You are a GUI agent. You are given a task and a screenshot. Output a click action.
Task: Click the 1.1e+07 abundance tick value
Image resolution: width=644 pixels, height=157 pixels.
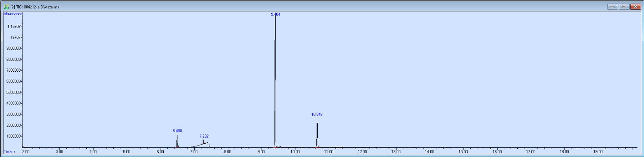point(14,27)
